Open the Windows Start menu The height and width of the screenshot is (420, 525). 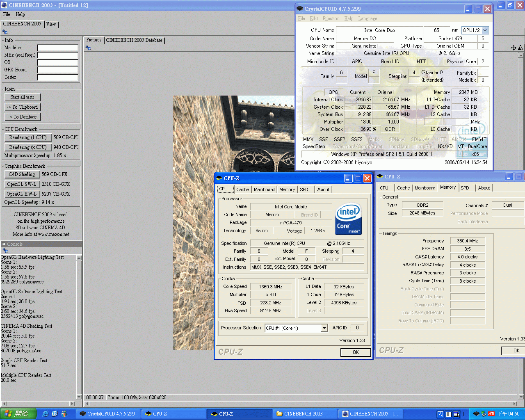[18, 414]
